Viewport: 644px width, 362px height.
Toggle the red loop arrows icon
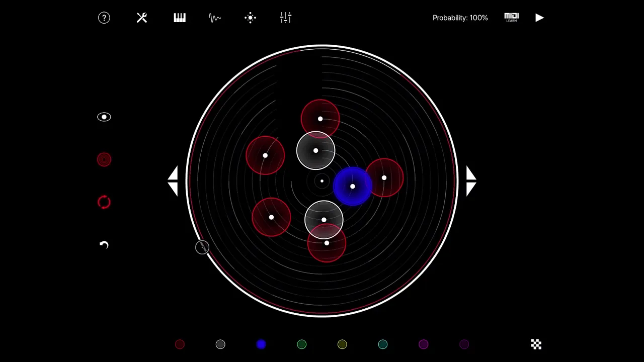(104, 202)
